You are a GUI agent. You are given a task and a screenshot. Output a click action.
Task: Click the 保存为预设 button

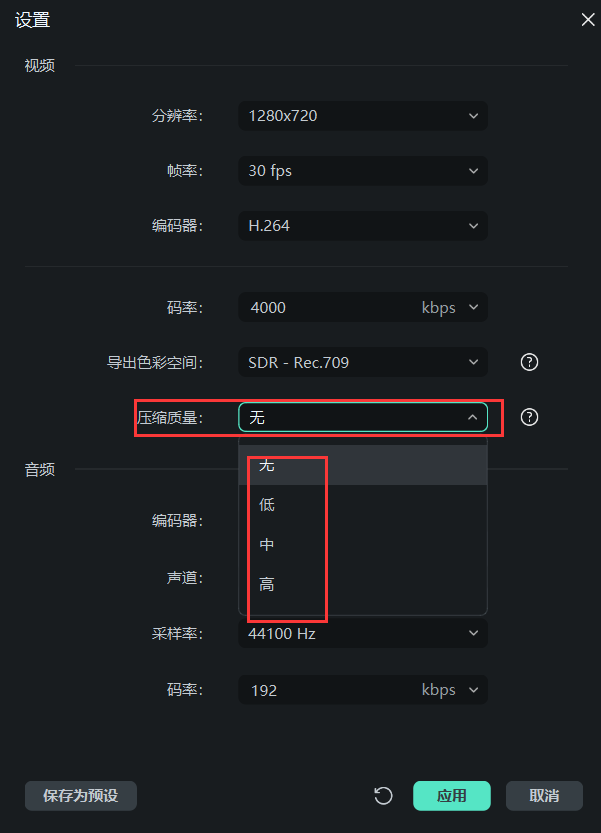(x=80, y=796)
